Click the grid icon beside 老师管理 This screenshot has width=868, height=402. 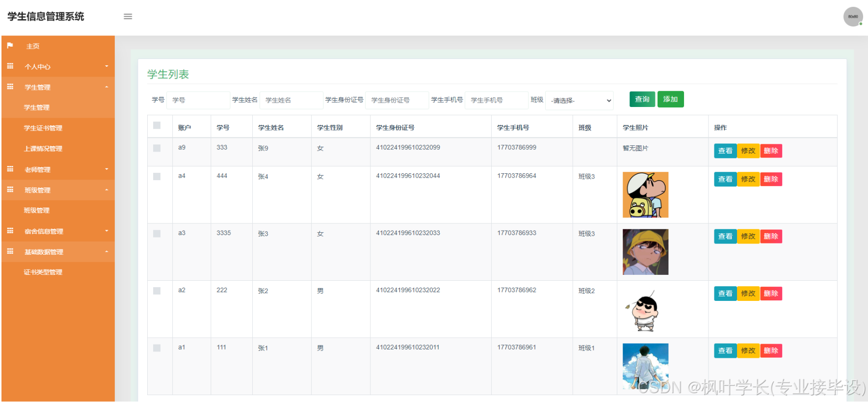coord(10,169)
